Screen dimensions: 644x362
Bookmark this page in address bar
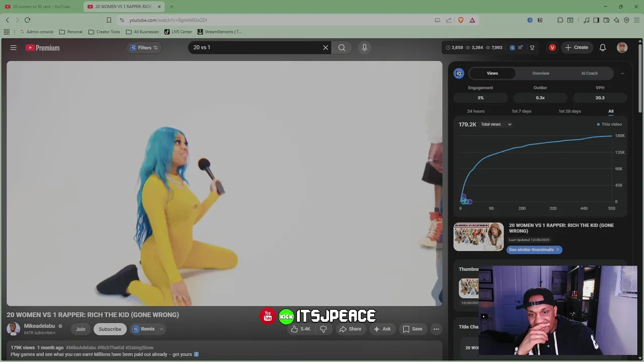[109, 20]
